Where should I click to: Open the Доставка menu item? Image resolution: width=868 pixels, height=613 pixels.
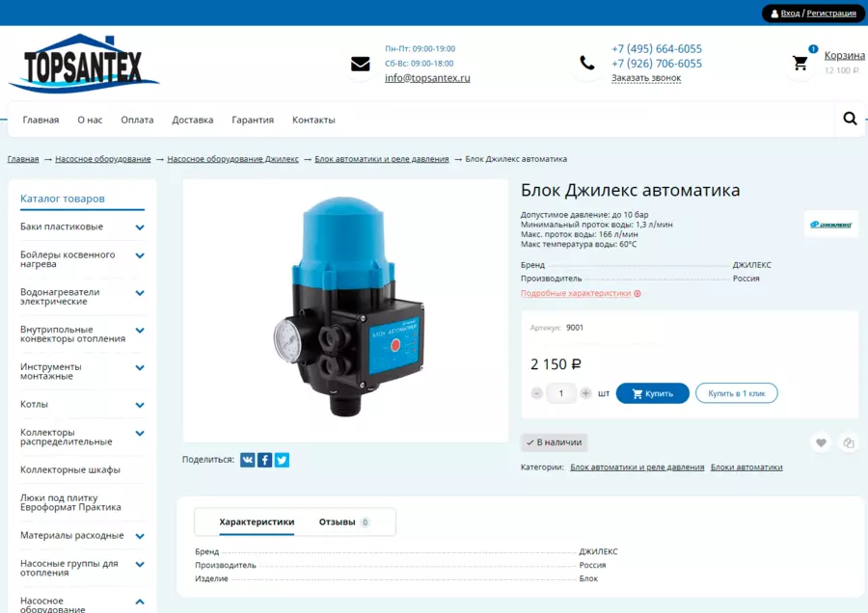pos(193,120)
